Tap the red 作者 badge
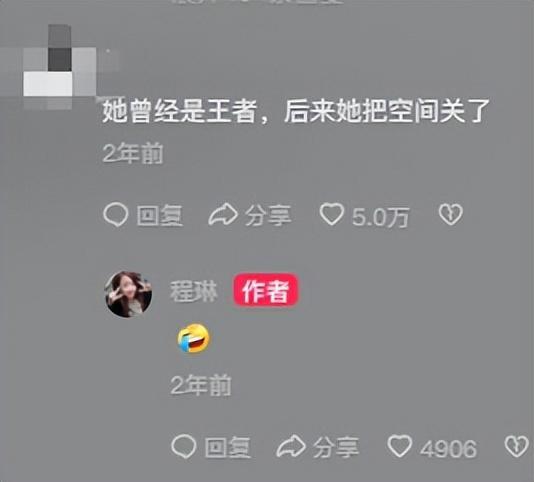 pos(266,290)
